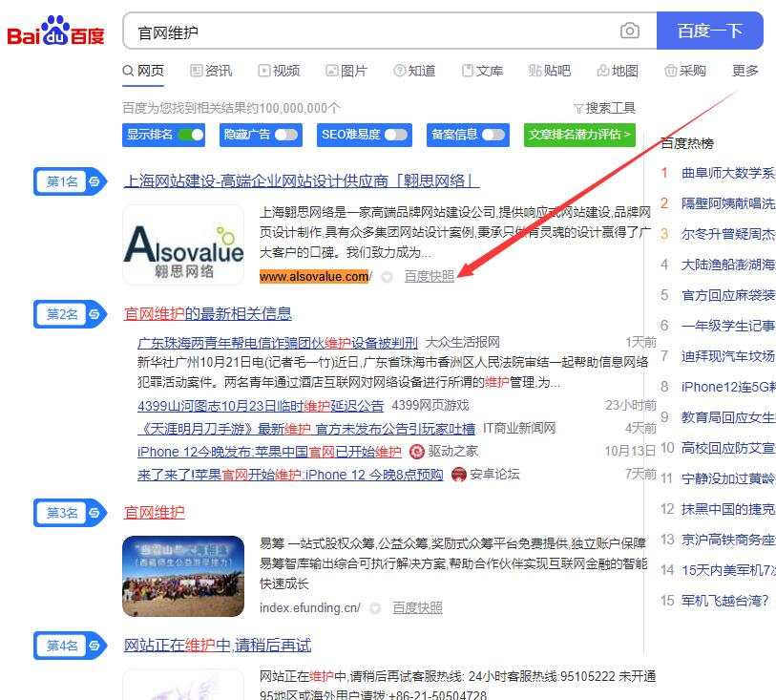776x700 pixels.
Task: Click the efunding result group photo thumbnail
Action: click(183, 576)
